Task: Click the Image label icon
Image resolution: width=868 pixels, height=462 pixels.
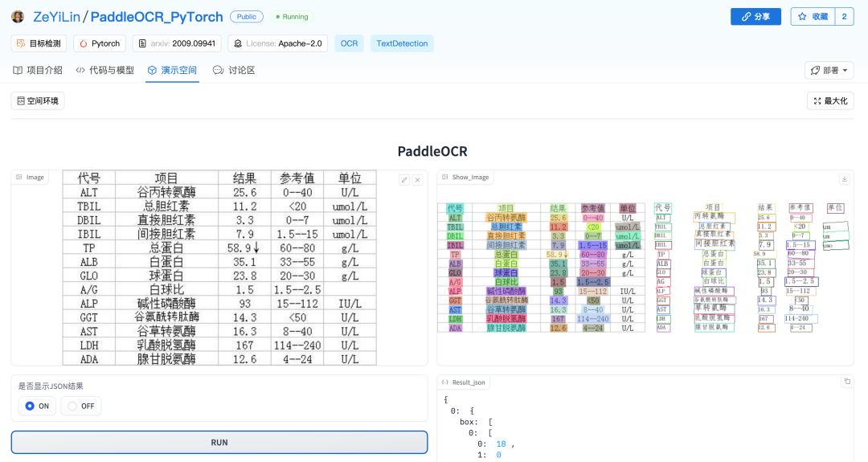Action: pos(19,177)
